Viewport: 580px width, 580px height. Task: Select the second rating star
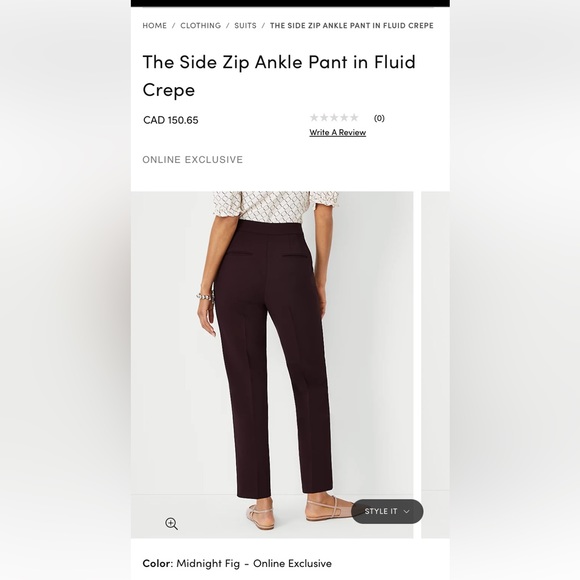point(324,118)
